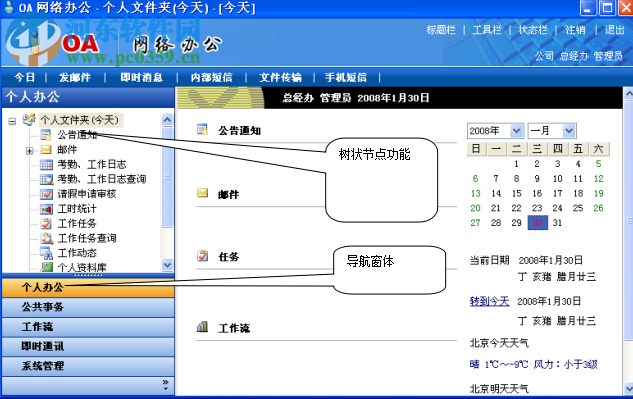Select the 个人资料库 tree item

pyautogui.click(x=82, y=267)
